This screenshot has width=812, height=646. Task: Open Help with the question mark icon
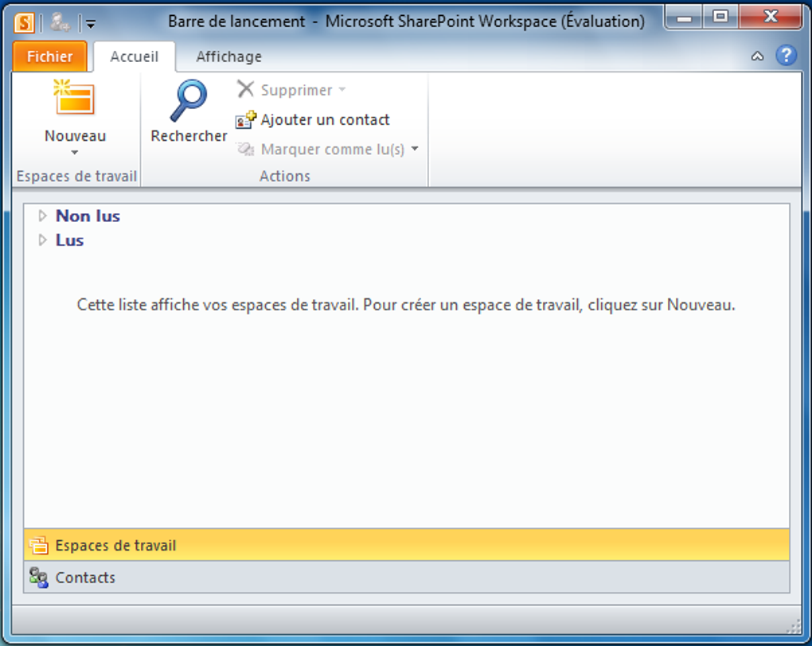(x=786, y=56)
